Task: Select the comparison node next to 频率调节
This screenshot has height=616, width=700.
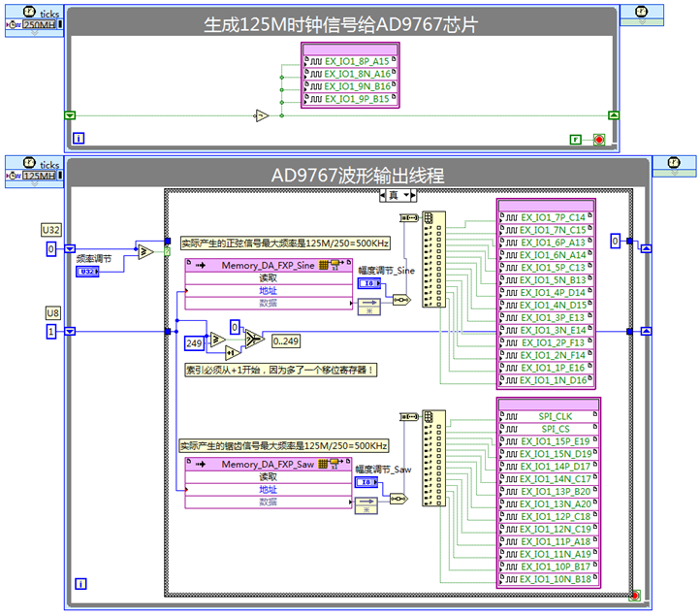Action: coord(145,252)
